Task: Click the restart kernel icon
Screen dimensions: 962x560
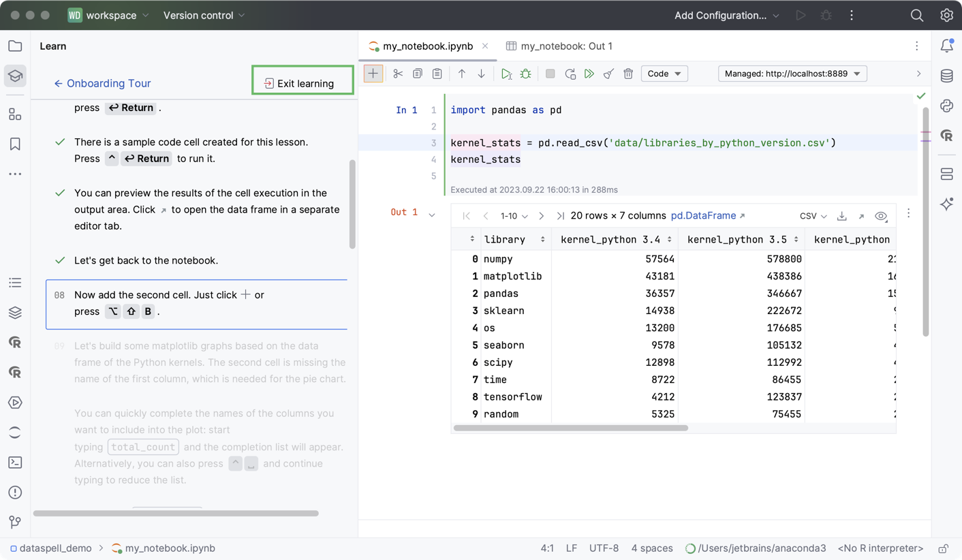Action: click(x=570, y=74)
